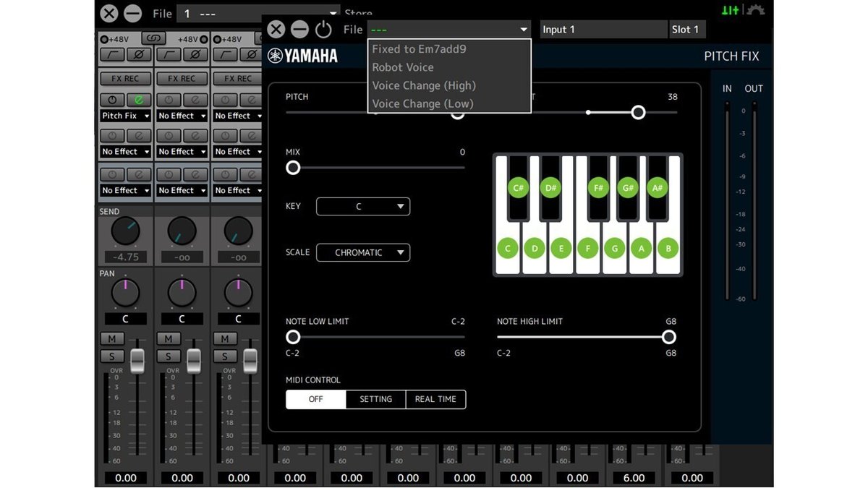
Task: Click the NOTE HIGH LIMIT slider handle
Action: coord(669,337)
